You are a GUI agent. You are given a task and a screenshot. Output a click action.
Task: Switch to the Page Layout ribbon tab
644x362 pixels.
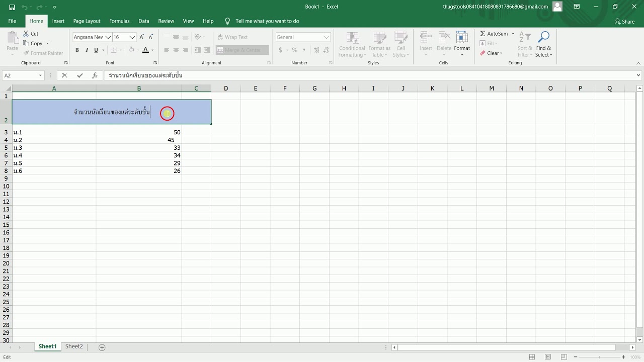point(87,21)
